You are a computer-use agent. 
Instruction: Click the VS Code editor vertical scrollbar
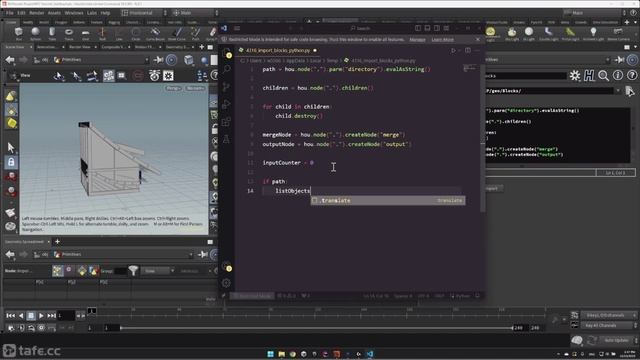[483, 138]
